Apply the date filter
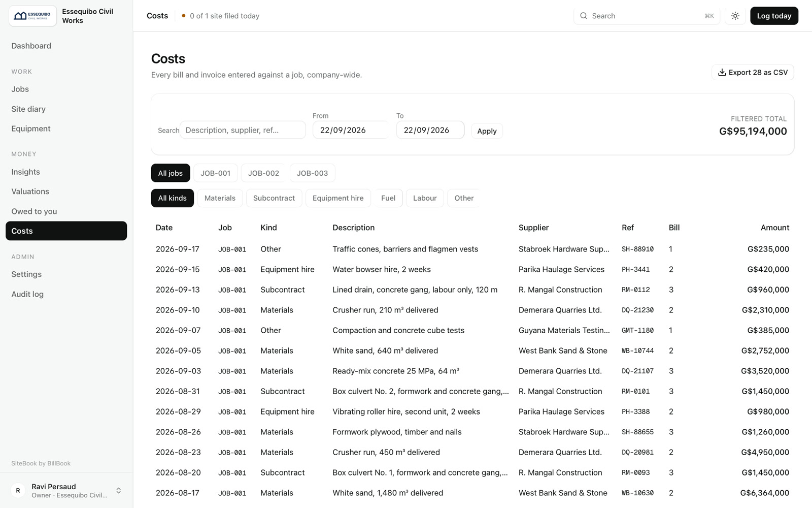 pos(487,131)
